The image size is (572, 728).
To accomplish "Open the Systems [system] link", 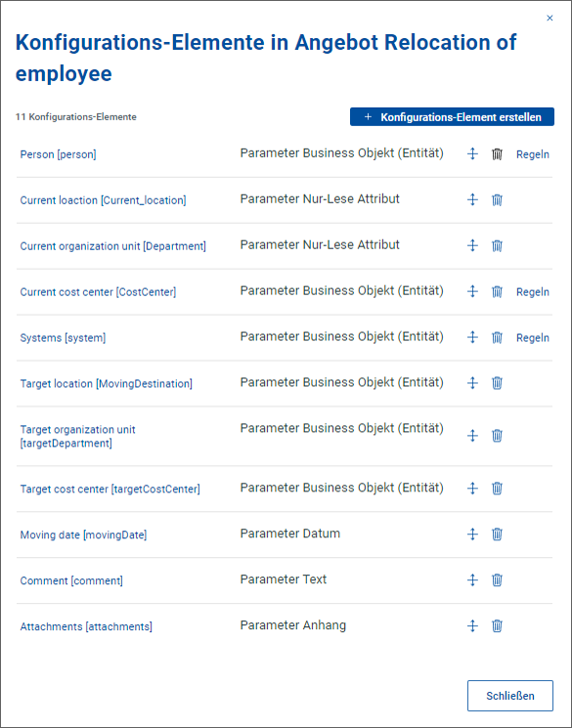I will [63, 338].
